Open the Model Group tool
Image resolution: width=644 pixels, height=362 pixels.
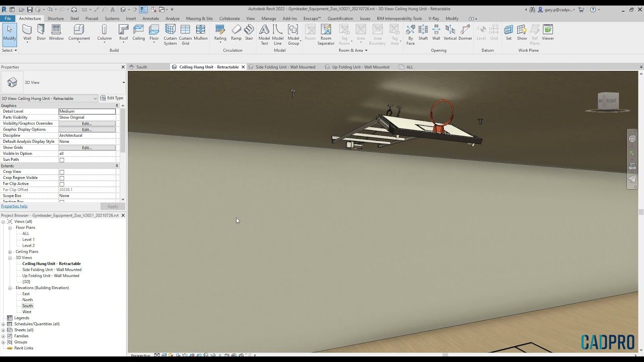[293, 35]
